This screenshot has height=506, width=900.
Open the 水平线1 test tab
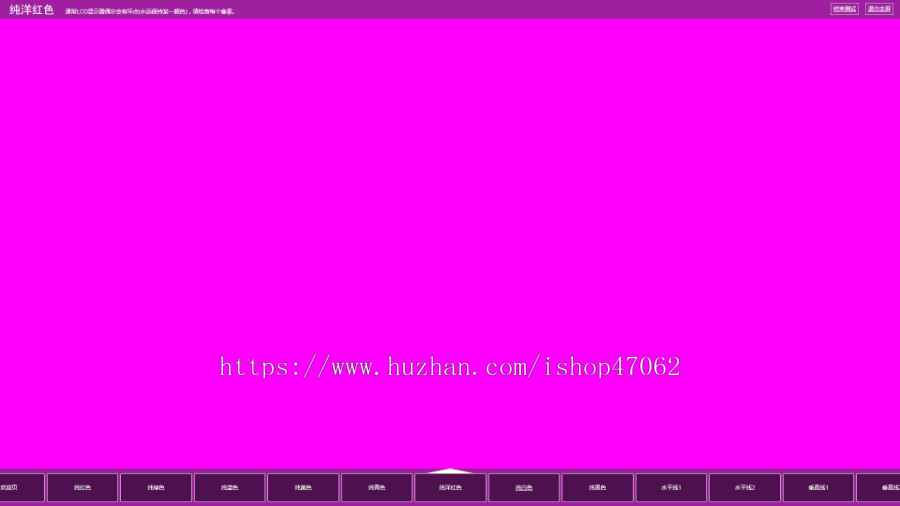tap(671, 488)
